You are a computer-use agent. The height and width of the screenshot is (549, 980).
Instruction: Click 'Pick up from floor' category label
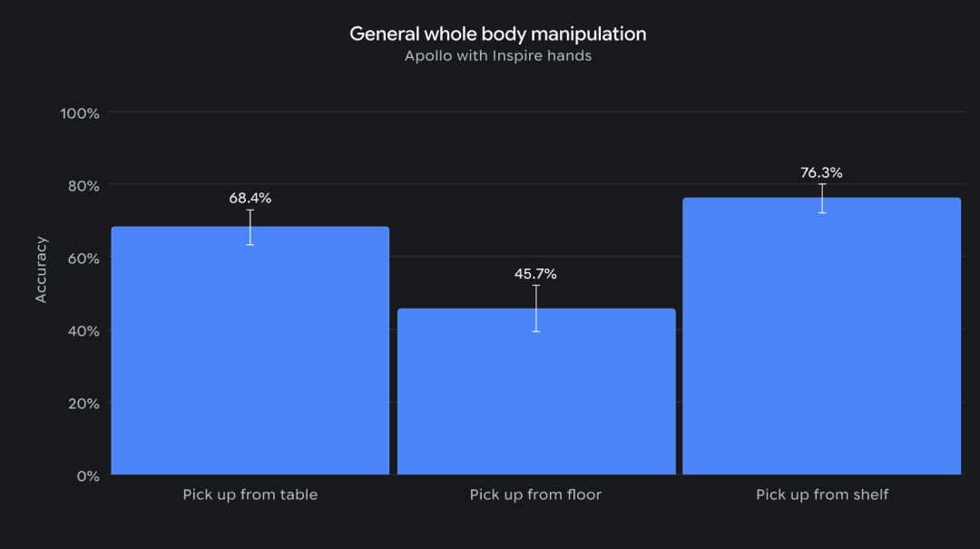click(x=535, y=495)
